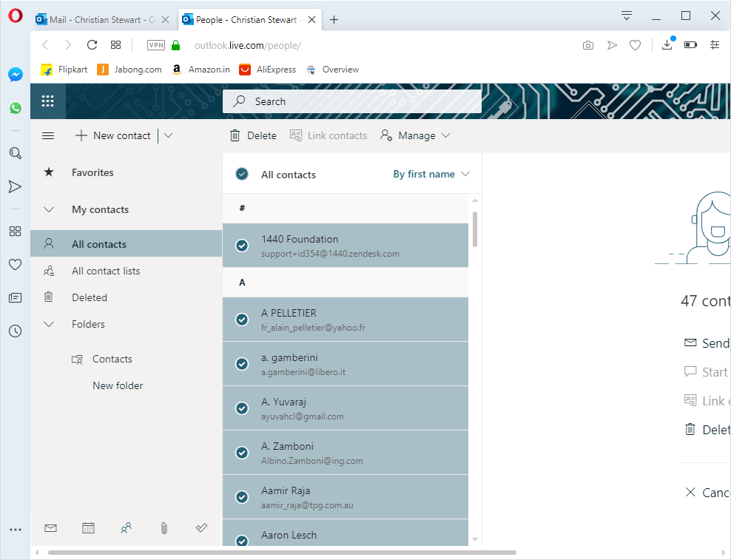Open the To Do checkmark icon
This screenshot has width=731, height=560.
[201, 528]
